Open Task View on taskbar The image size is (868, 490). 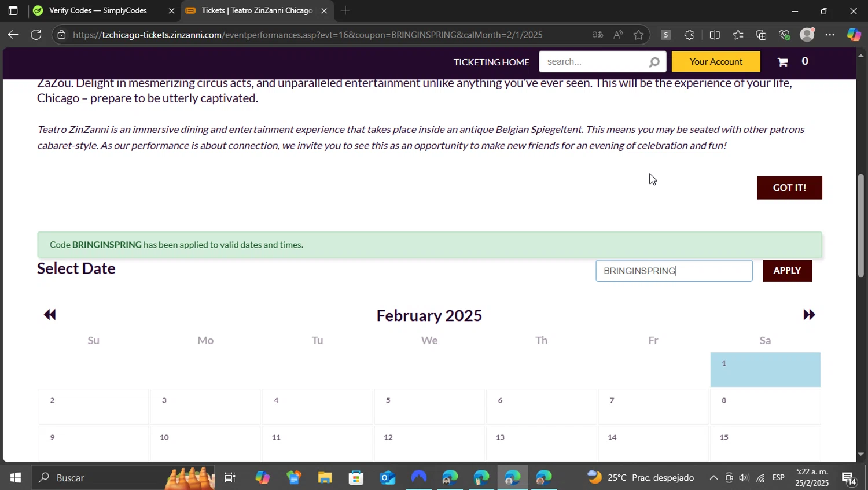pos(230,478)
